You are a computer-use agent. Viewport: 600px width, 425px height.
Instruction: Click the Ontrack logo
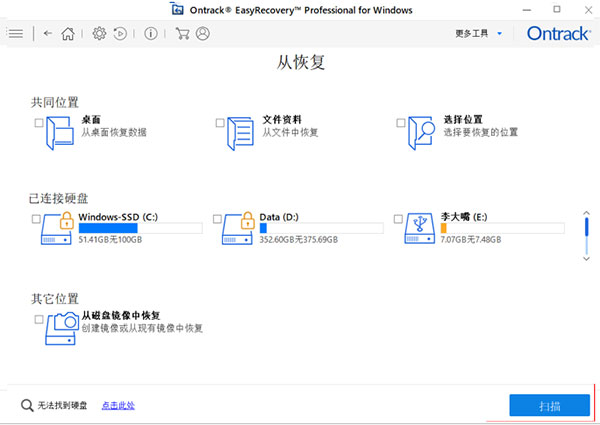coord(558,34)
